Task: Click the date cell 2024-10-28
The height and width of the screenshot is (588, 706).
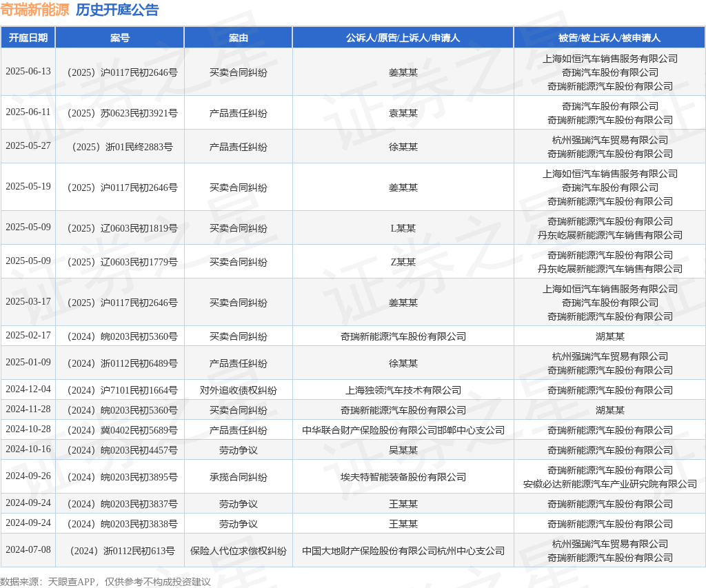Action: pos(28,429)
